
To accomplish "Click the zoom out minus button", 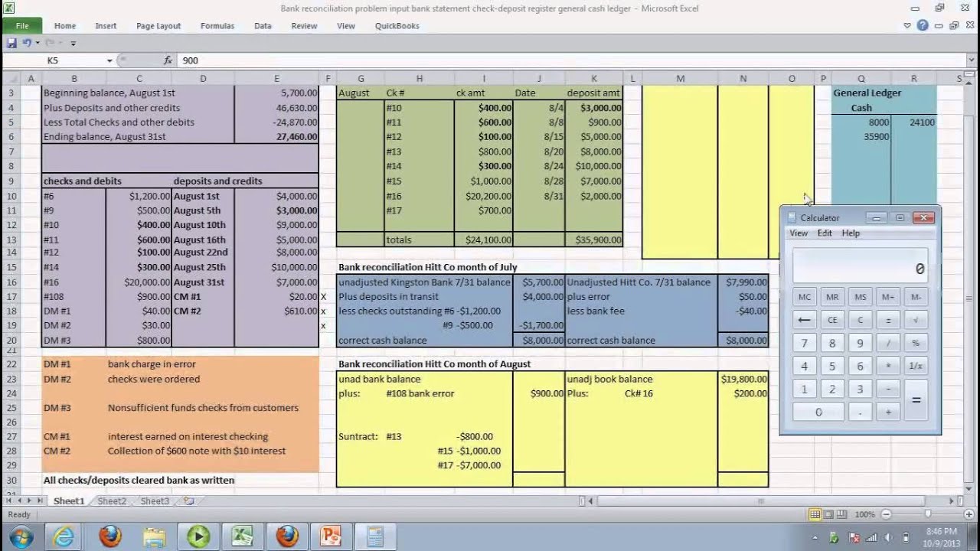I will coord(886,514).
